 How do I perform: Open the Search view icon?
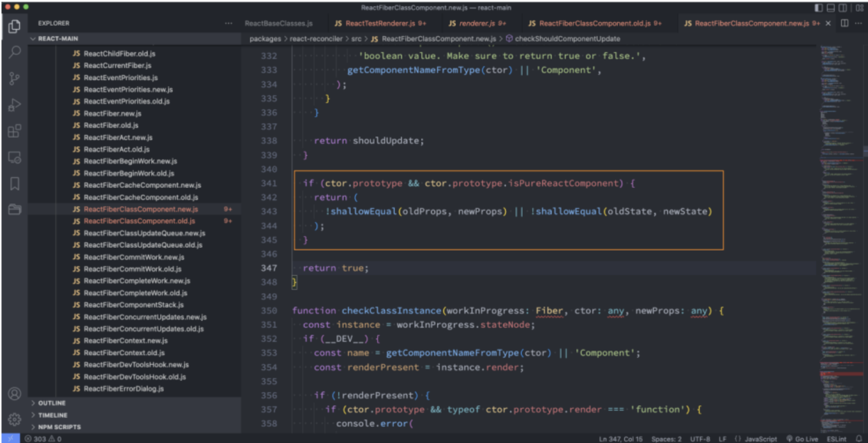15,52
